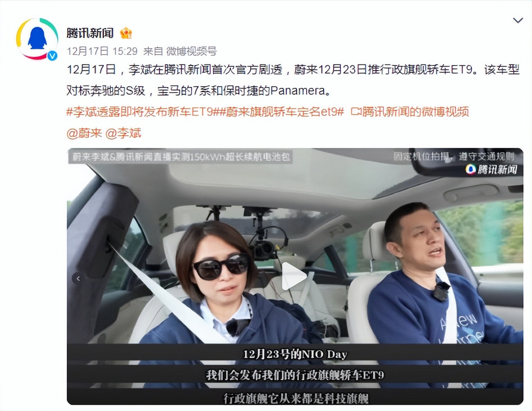
Task: Click the post text mentioning Panamera
Action: pos(293,80)
